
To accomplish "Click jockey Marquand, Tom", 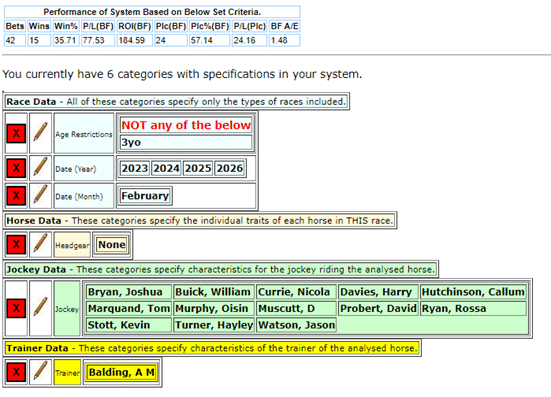I will pos(129,308).
